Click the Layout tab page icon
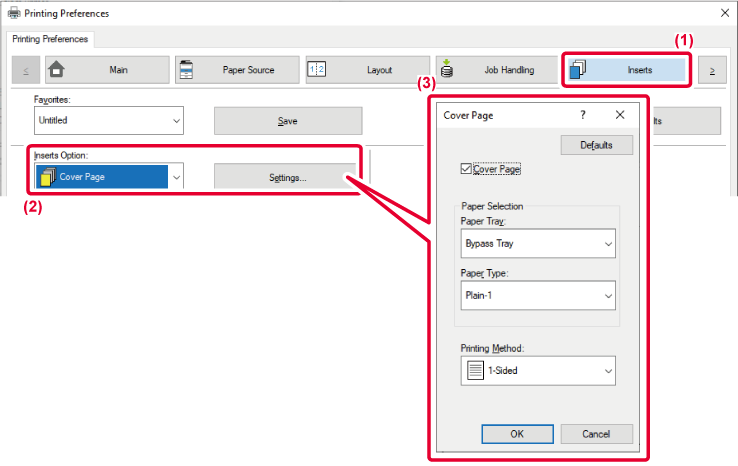The width and height of the screenshot is (738, 466). coord(317,70)
